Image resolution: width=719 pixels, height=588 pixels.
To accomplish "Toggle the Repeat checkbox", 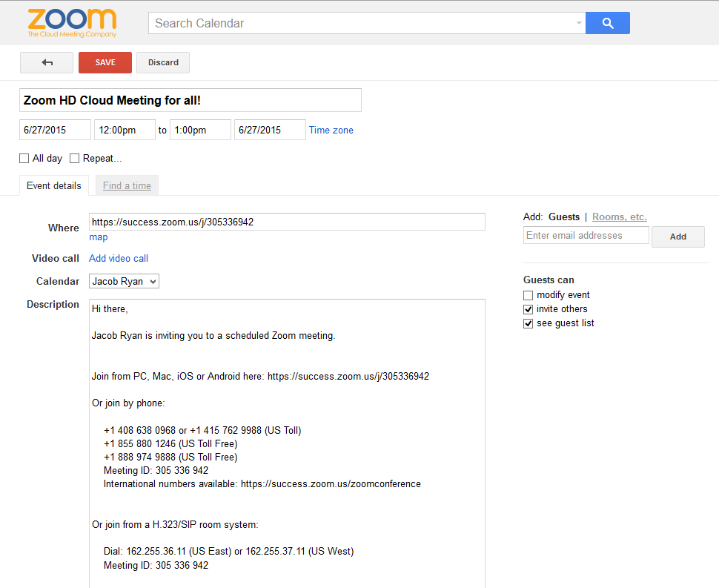I will click(x=75, y=159).
